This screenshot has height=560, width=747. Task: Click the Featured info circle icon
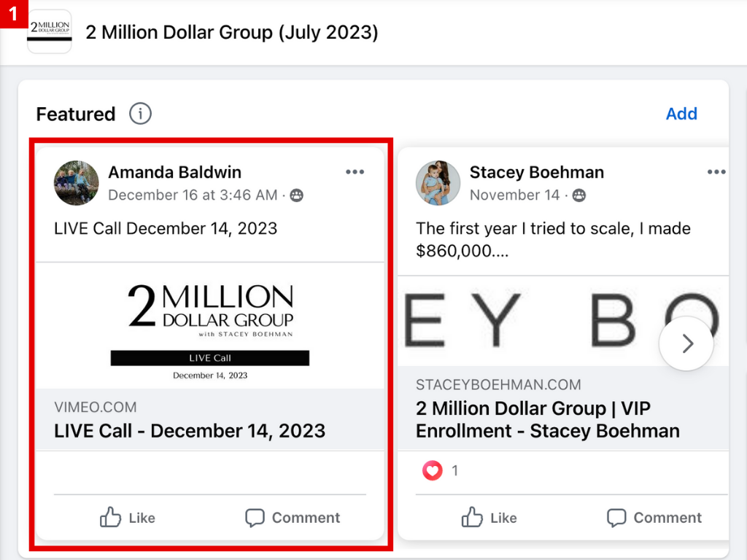click(x=140, y=114)
